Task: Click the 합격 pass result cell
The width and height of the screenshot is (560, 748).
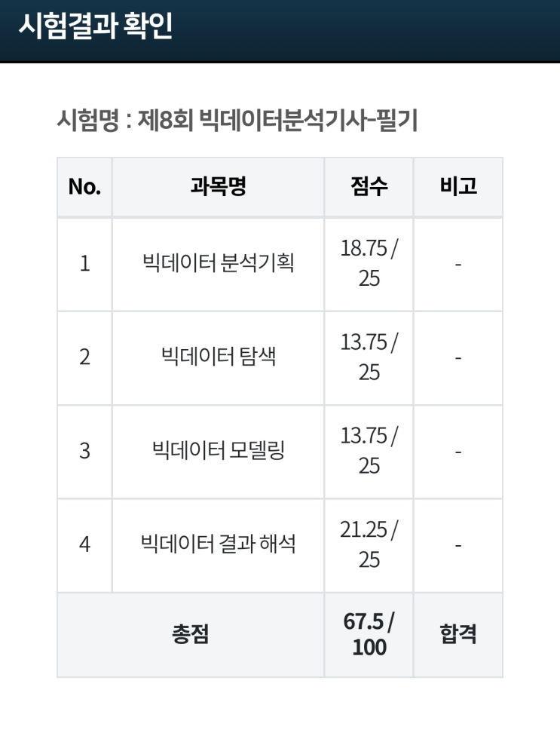Action: pos(458,635)
